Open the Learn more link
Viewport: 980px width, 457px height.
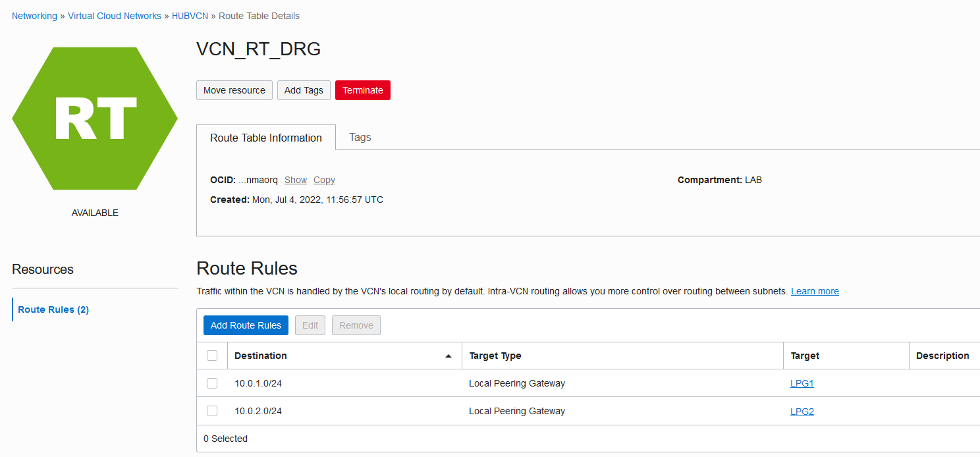[x=815, y=291]
